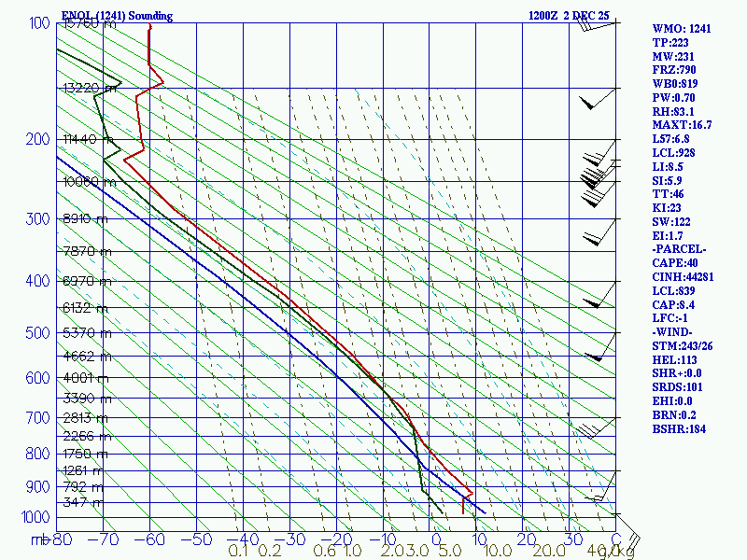The image size is (747, 560).
Task: Click the 20.0 mixing ratio label
Action: point(548,551)
